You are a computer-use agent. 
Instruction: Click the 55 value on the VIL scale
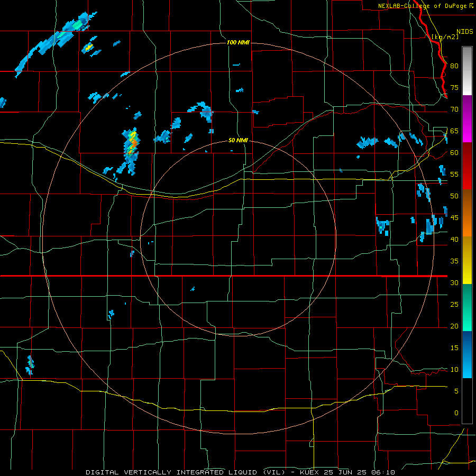click(x=454, y=175)
